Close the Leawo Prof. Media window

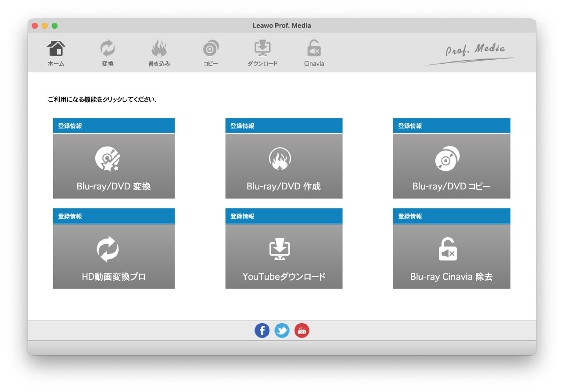pyautogui.click(x=35, y=26)
